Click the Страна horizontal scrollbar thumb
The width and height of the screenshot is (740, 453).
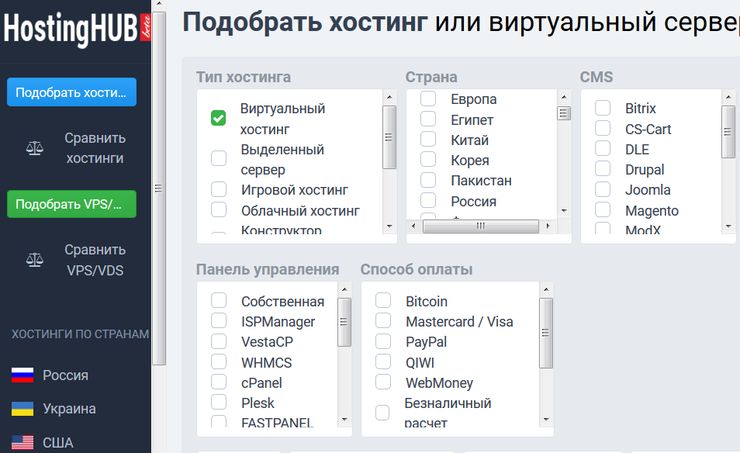point(480,226)
